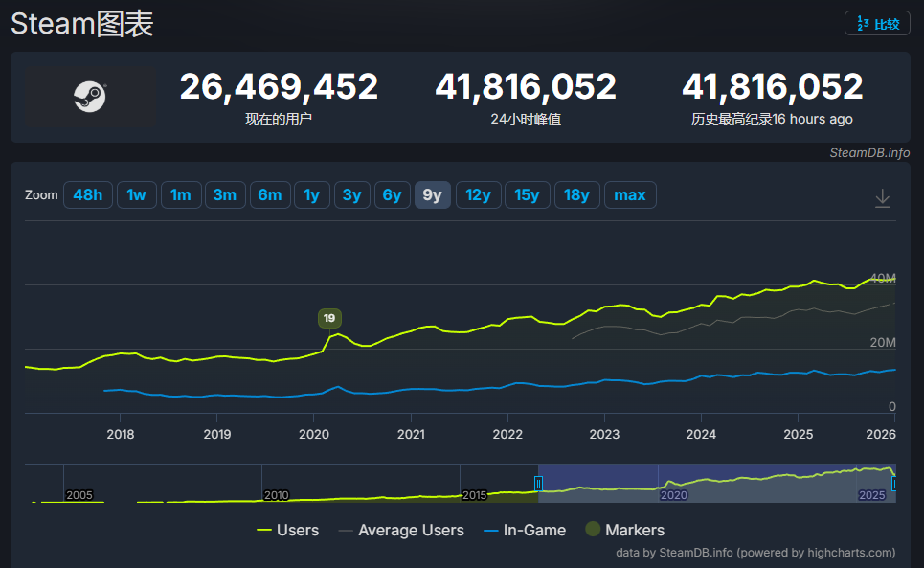Image resolution: width=924 pixels, height=568 pixels.
Task: Click the marker 19 on chart
Action: 329,318
